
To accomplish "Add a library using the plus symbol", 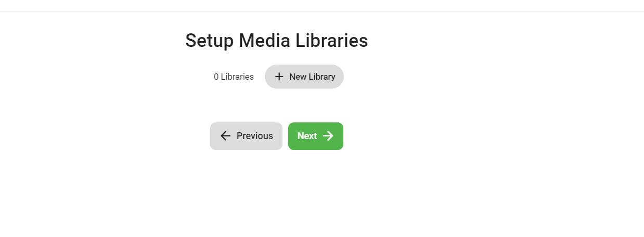I will pyautogui.click(x=279, y=77).
